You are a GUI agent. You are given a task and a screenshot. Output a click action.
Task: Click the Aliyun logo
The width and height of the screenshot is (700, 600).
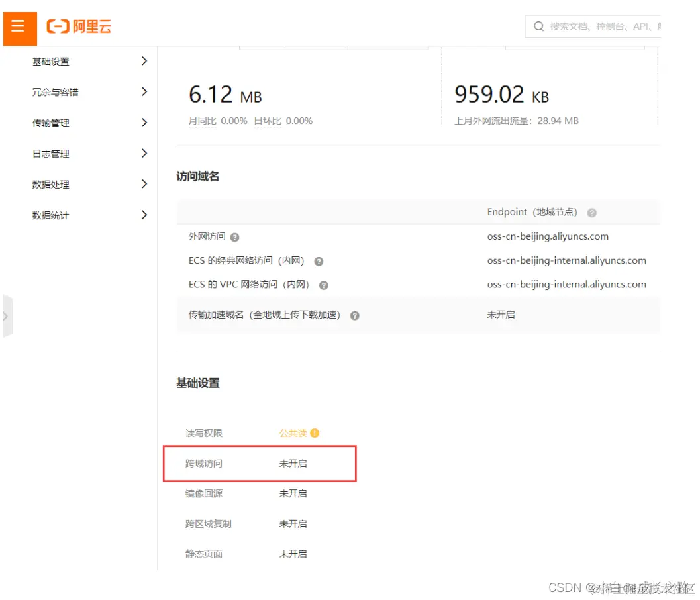tap(79, 26)
